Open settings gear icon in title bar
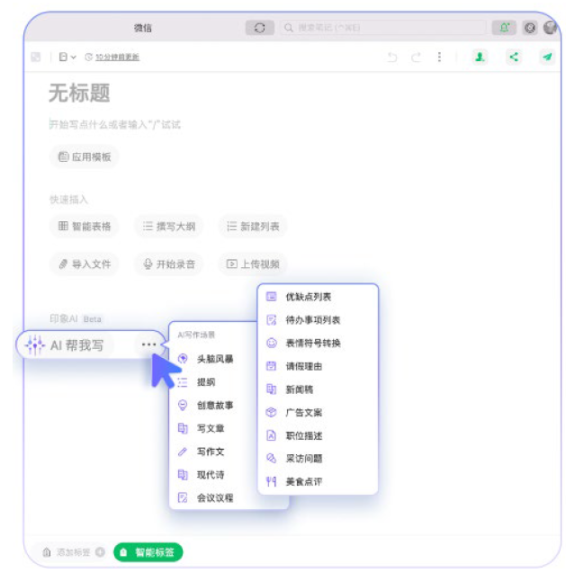Viewport: 584px width, 582px height. click(x=530, y=28)
